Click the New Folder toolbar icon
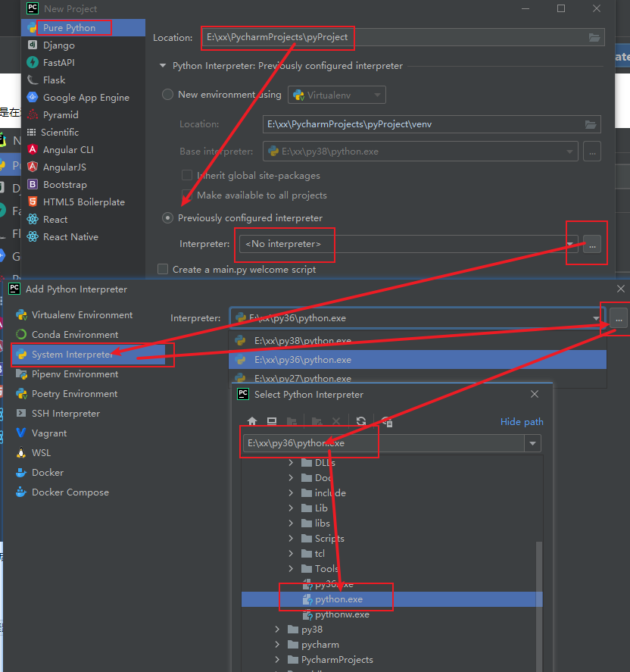 click(x=317, y=421)
